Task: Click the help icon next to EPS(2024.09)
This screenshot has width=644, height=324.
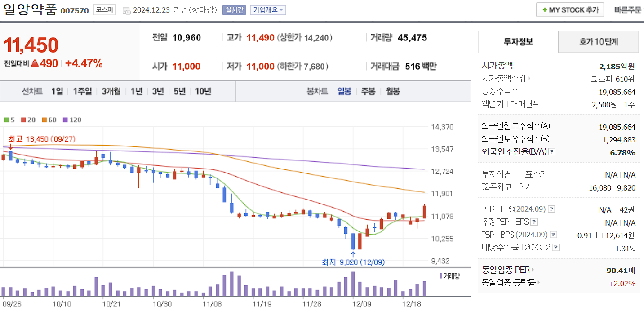Action: pyautogui.click(x=551, y=209)
